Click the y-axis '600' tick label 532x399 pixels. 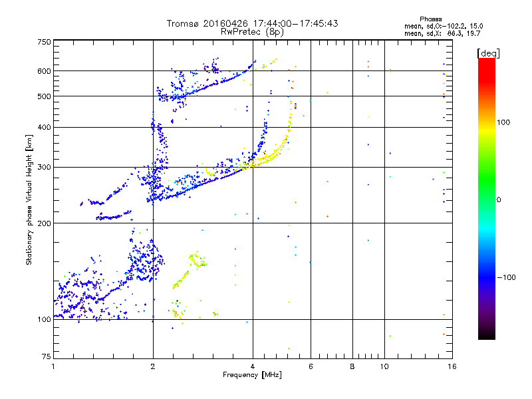(x=44, y=71)
